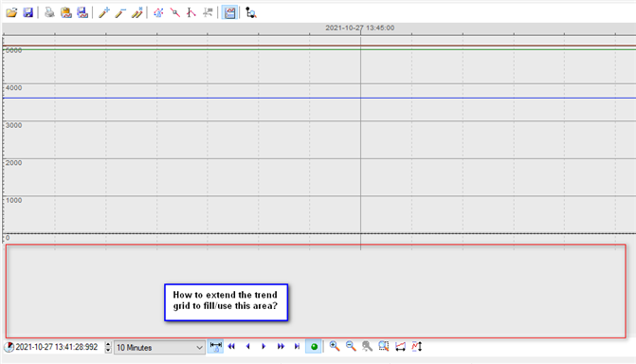Open the 10 Minutes time span dropdown
The width and height of the screenshot is (636, 364).
(159, 347)
